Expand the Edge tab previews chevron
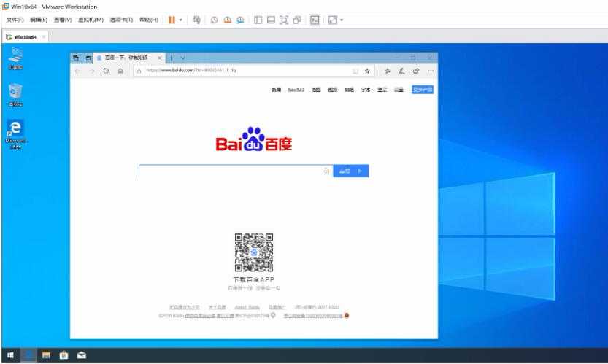Screen dimensions: 608x364 [182, 58]
